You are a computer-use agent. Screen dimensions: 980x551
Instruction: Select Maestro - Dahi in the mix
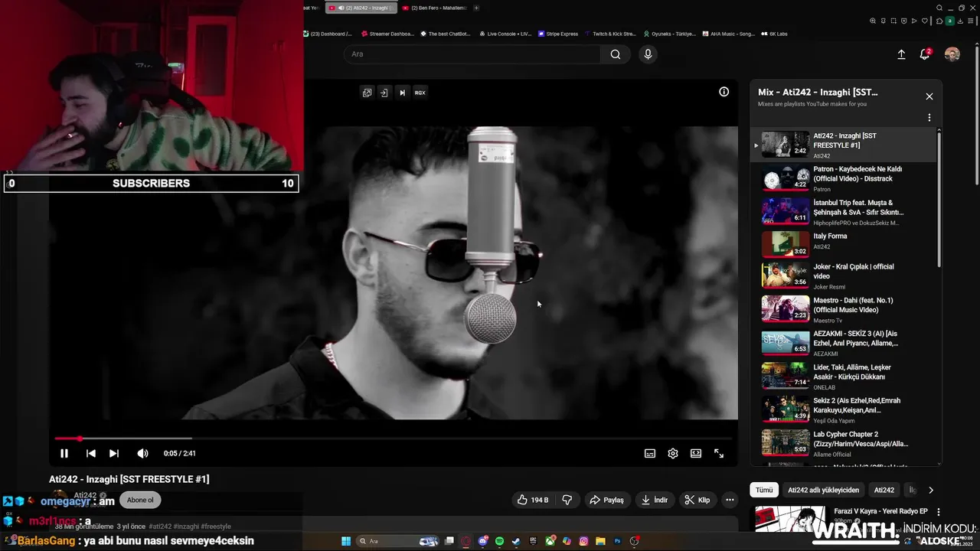(x=844, y=309)
